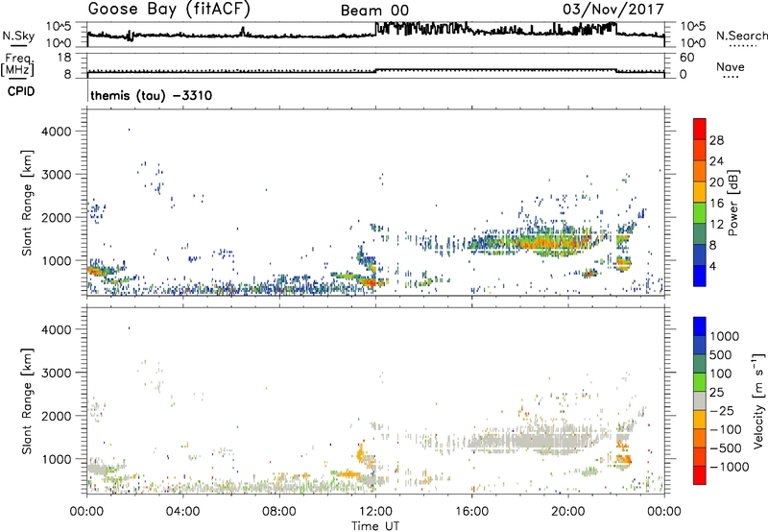Click the "16:00" time axis label
Image resolution: width=768 pixels, height=532 pixels.
pyautogui.click(x=471, y=512)
